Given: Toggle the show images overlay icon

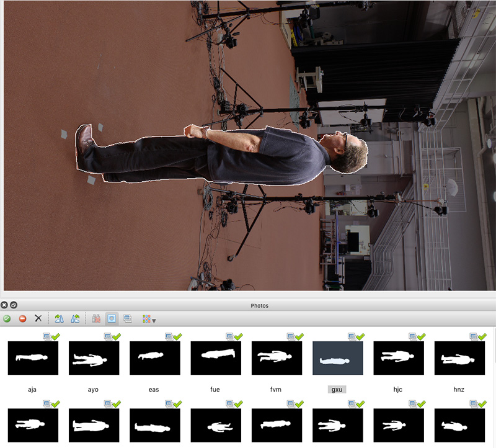Looking at the screenshot, I should pyautogui.click(x=128, y=318).
